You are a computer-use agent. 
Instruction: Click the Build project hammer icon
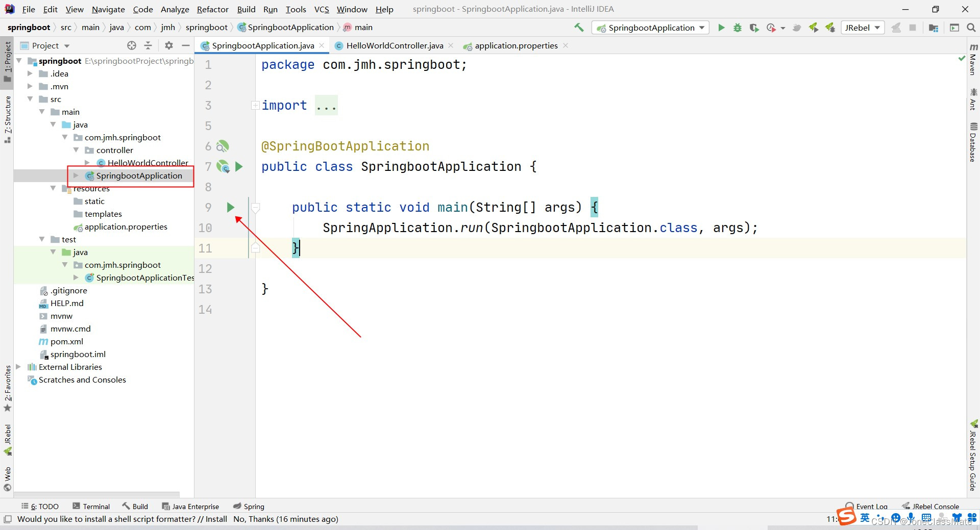[x=579, y=28]
